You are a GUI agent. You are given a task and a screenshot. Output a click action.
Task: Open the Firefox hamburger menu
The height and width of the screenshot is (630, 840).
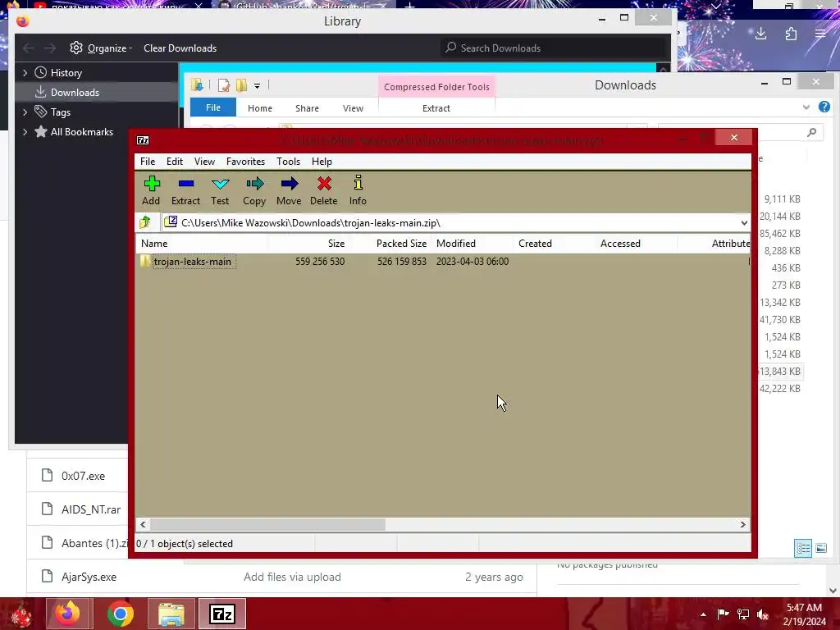coord(820,34)
